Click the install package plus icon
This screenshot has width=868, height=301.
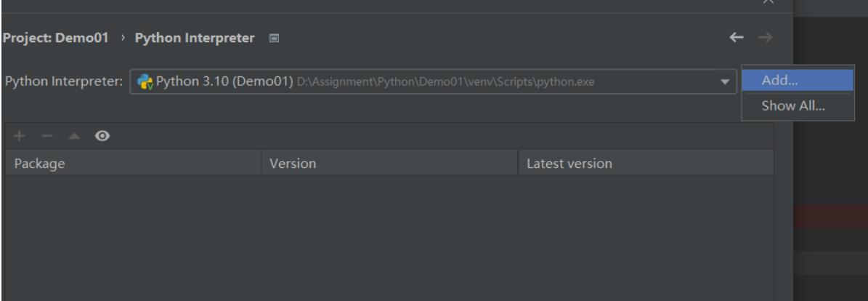click(x=19, y=136)
